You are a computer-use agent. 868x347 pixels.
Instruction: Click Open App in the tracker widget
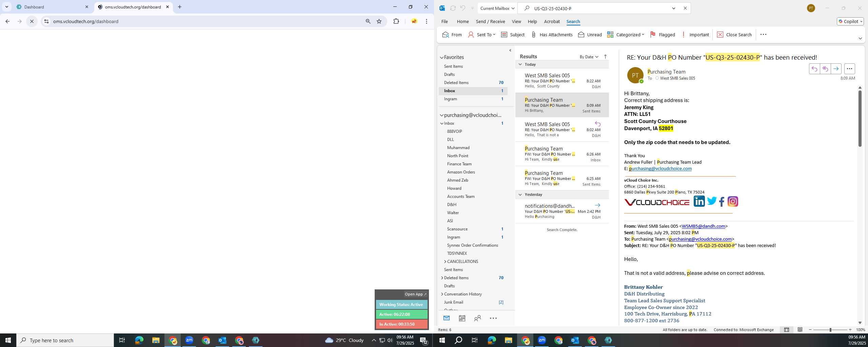[x=415, y=294]
